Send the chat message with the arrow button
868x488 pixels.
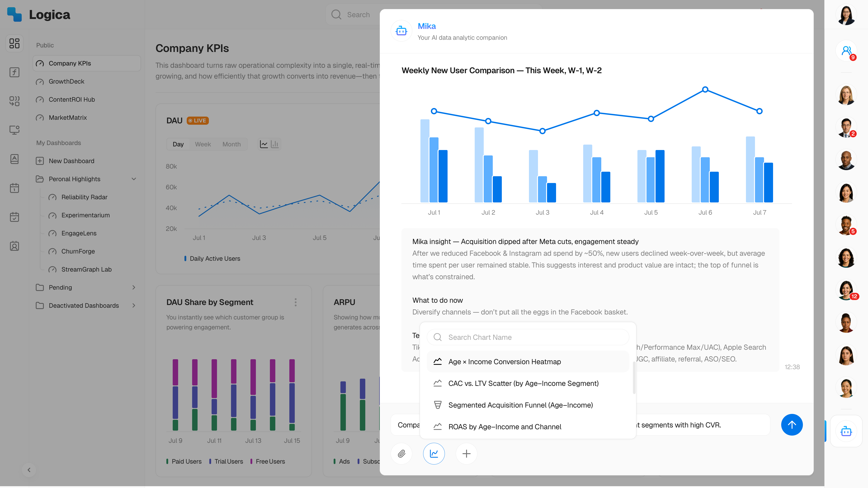tap(792, 425)
